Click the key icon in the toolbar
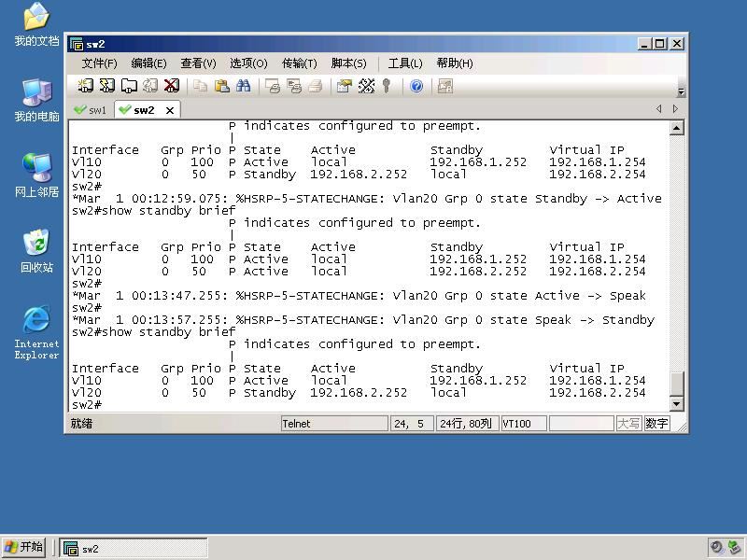 point(387,86)
